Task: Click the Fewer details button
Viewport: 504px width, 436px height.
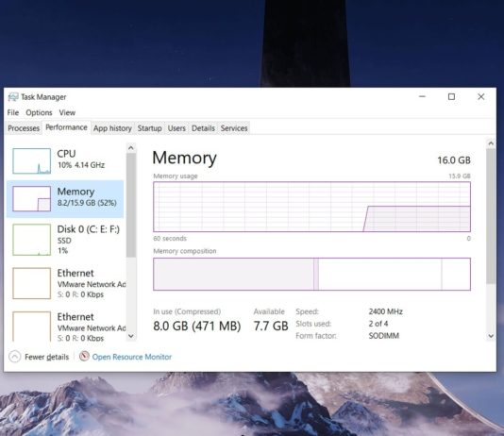Action: point(39,357)
